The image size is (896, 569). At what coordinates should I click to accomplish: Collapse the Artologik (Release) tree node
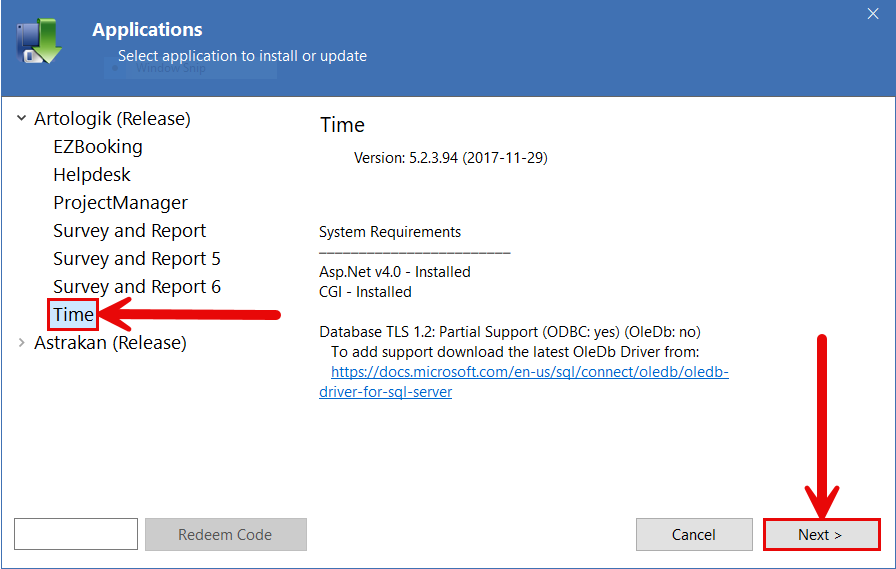pyautogui.click(x=21, y=118)
